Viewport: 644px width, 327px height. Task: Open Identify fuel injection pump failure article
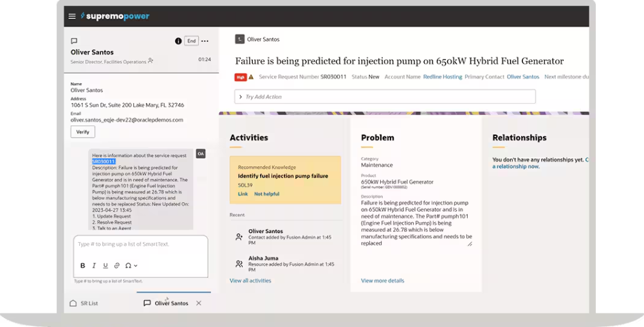coord(283,176)
